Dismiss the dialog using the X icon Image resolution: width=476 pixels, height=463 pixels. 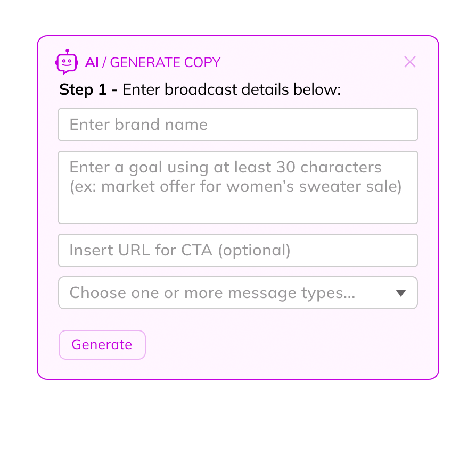click(x=409, y=62)
